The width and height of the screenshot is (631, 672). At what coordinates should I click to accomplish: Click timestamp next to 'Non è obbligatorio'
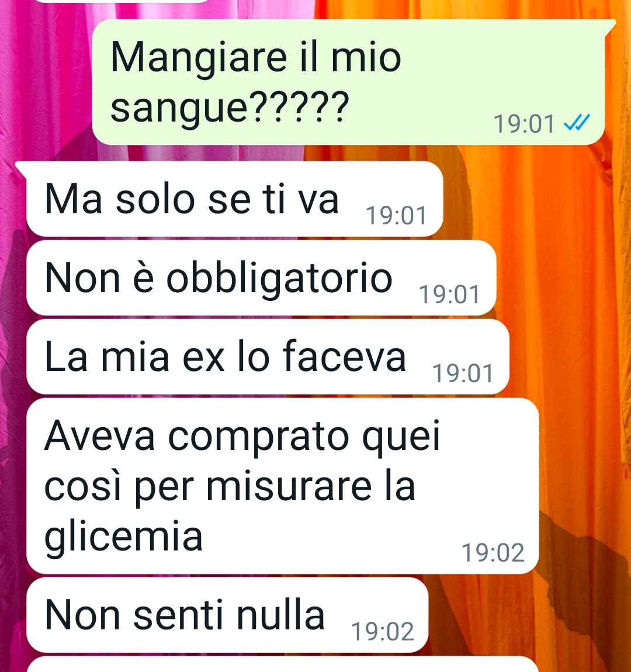[449, 295]
